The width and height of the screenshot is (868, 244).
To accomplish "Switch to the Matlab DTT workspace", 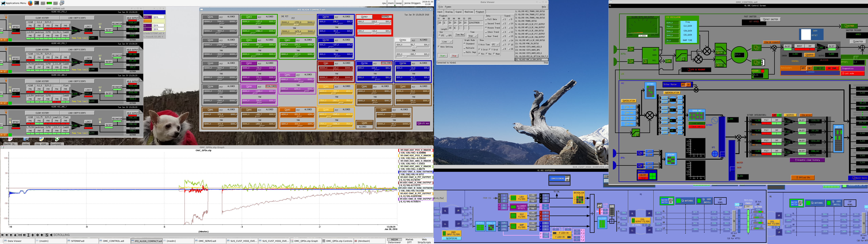I will 409,241.
